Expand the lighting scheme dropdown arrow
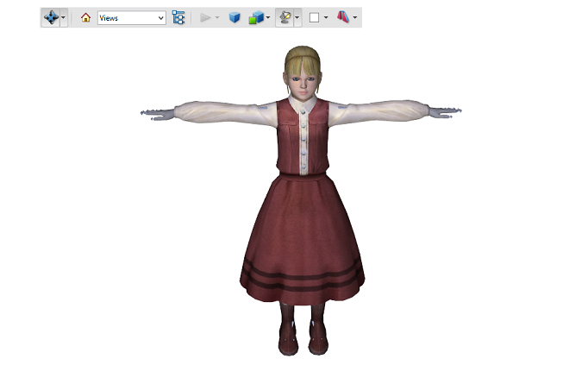The width and height of the screenshot is (588, 365). tap(297, 17)
